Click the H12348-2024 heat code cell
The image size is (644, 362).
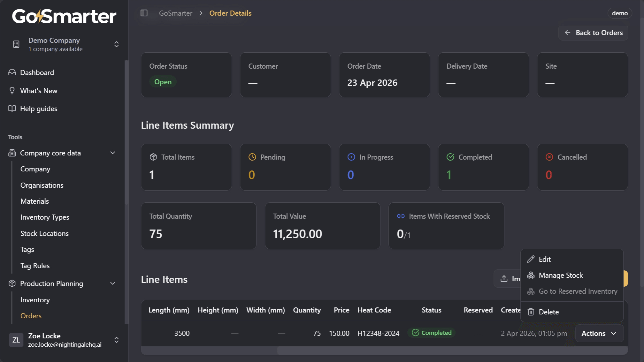378,333
